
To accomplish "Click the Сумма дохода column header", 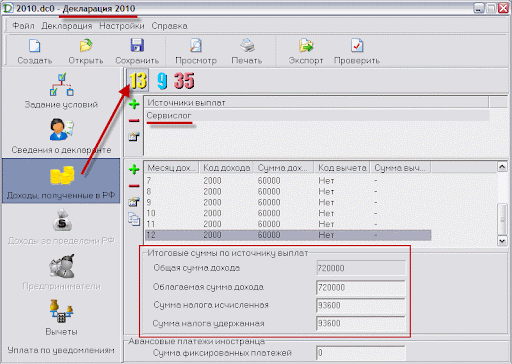I will pyautogui.click(x=283, y=168).
